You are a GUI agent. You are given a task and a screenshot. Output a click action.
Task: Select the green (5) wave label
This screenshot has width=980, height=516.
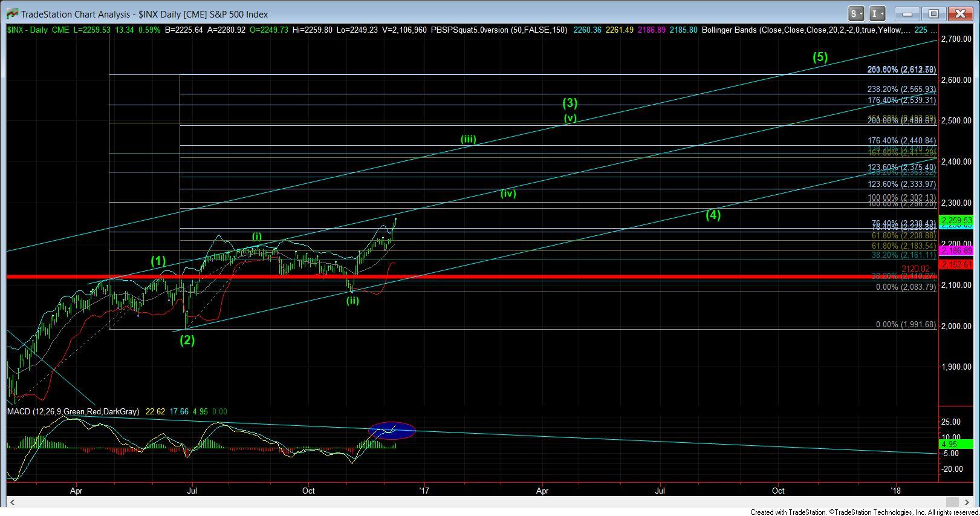(x=820, y=57)
